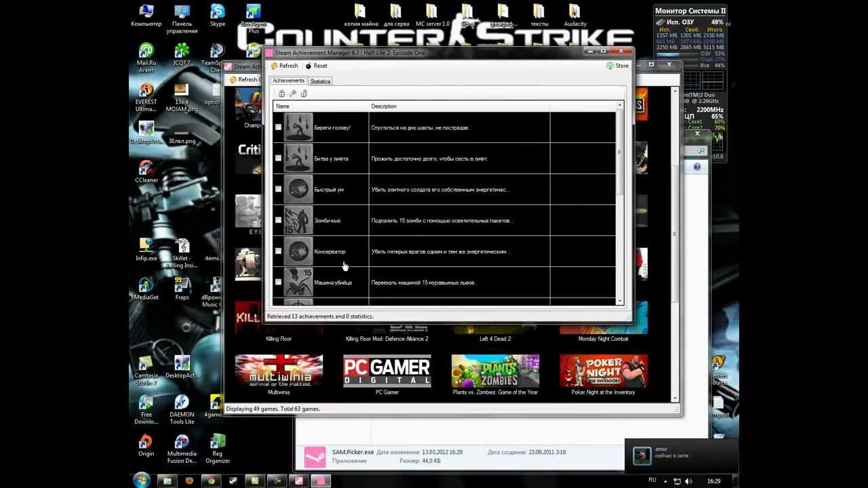Screen dimensions: 868x488
Task: Switch to the Statistics tab
Action: (x=320, y=81)
